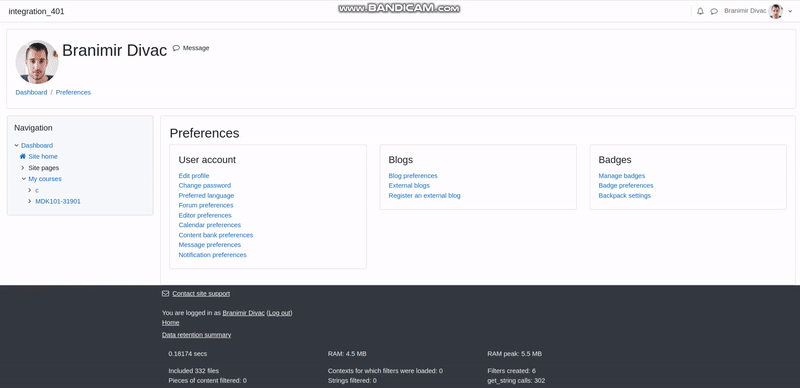Click 'Contexts for which filters were loaded: 0'
Screen dimensions: 800x388
click(x=385, y=371)
